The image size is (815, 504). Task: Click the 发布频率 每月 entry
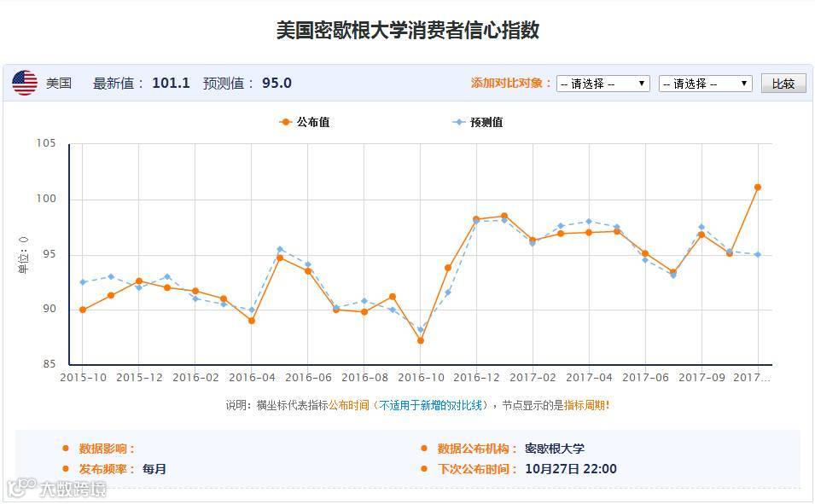pyautogui.click(x=122, y=469)
